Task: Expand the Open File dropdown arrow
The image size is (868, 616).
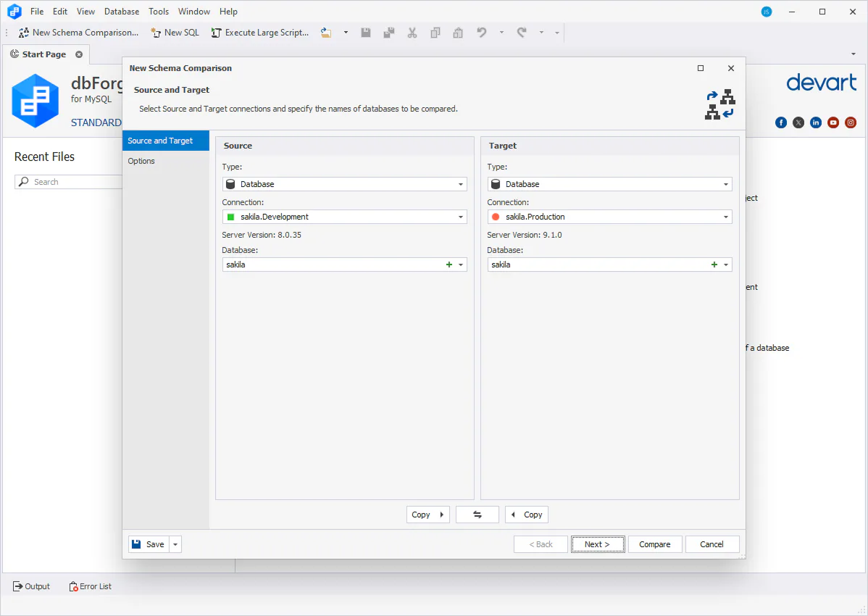Action: point(346,33)
